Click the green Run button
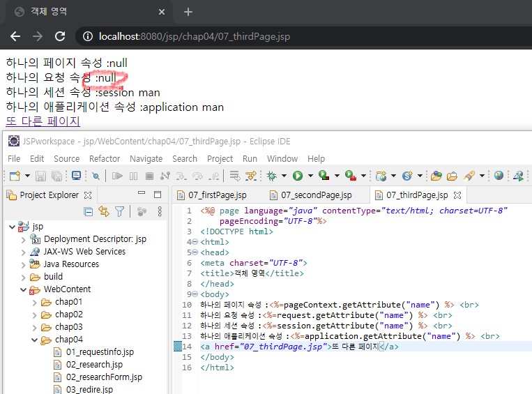 [x=298, y=176]
